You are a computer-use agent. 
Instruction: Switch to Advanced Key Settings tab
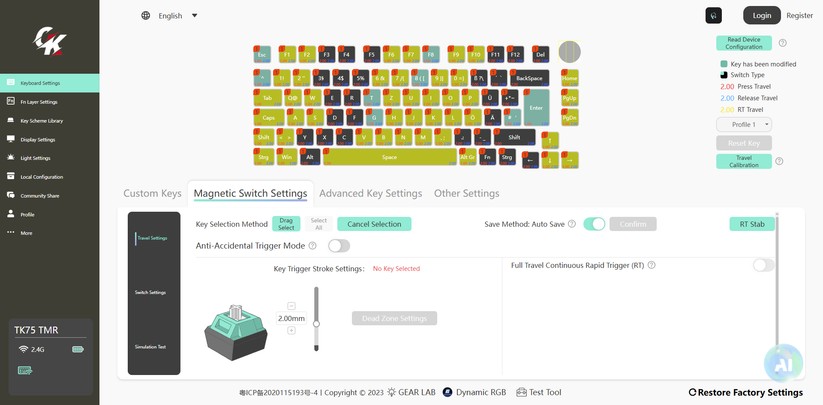click(x=371, y=193)
